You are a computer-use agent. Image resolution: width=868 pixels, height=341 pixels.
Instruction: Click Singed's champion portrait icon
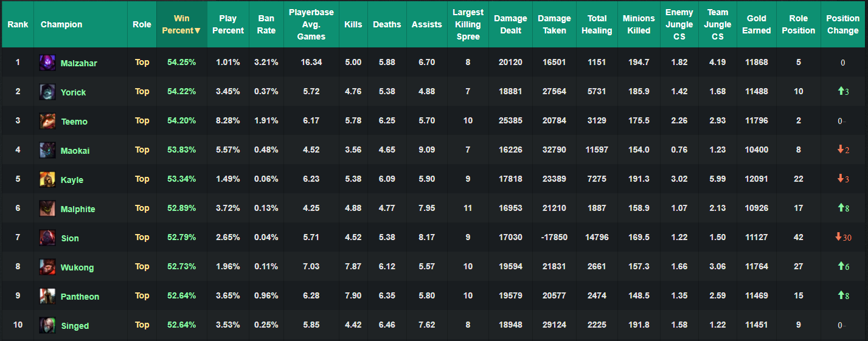(x=47, y=325)
